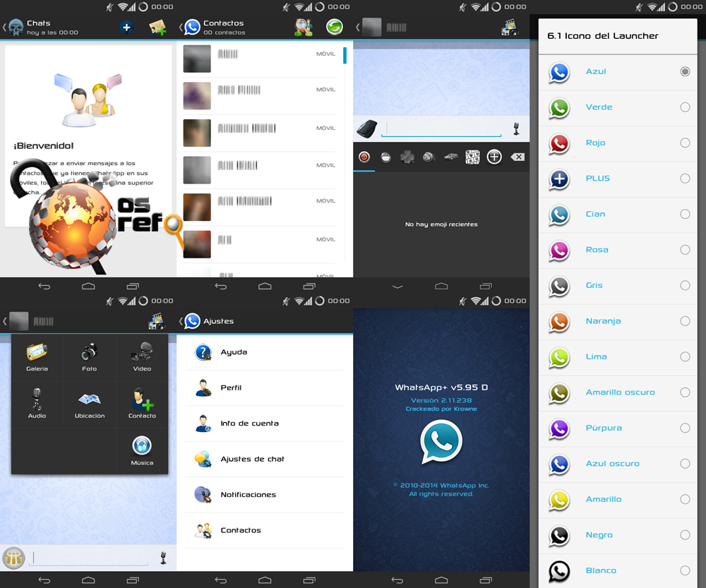This screenshot has height=588, width=706.
Task: Open the circled plus emoji tab
Action: 494,157
